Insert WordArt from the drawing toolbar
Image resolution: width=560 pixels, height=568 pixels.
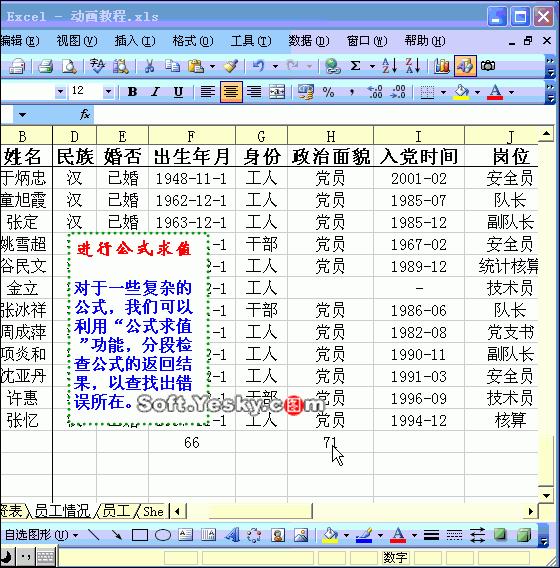pyautogui.click(x=232, y=535)
